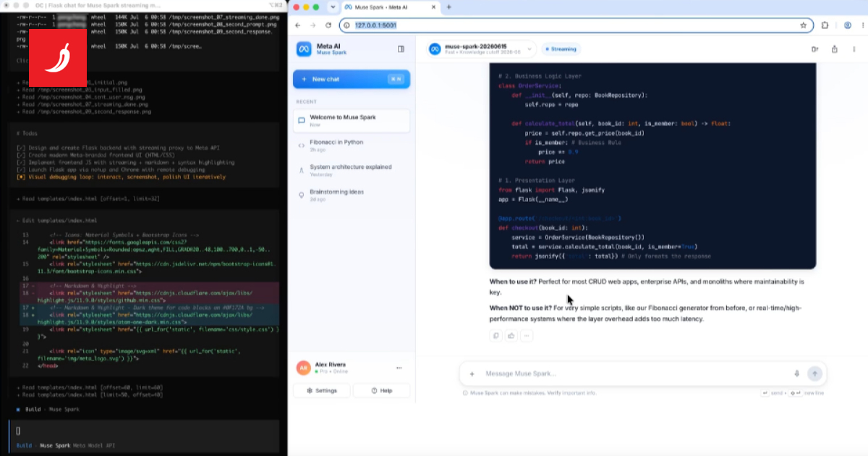Viewport: 868px width, 456px height.
Task: Open the browser tab search dropdown
Action: point(333,7)
